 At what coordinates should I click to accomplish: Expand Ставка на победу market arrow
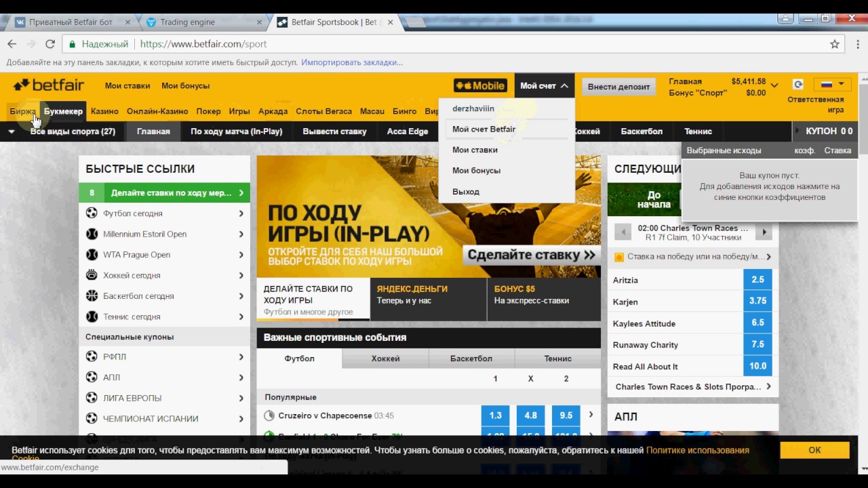coord(768,257)
